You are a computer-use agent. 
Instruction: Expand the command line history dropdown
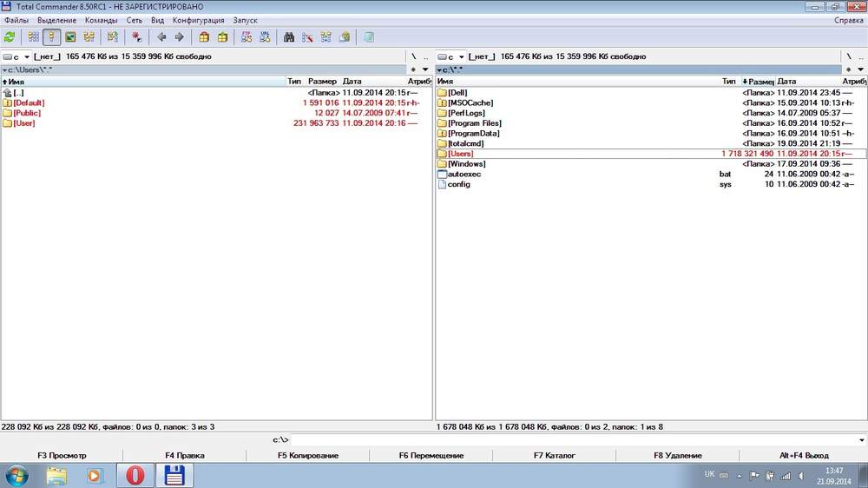(x=861, y=440)
